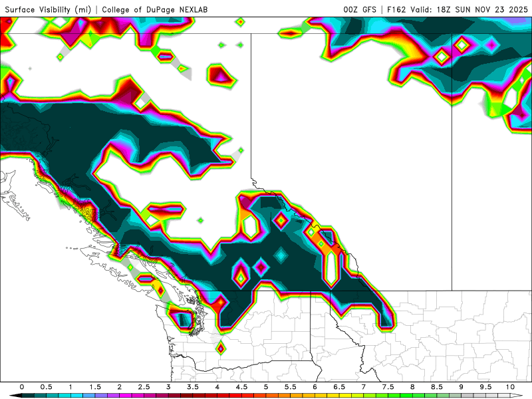The width and height of the screenshot is (532, 399).
Task: Click the color scale label "3"
Action: [168, 387]
